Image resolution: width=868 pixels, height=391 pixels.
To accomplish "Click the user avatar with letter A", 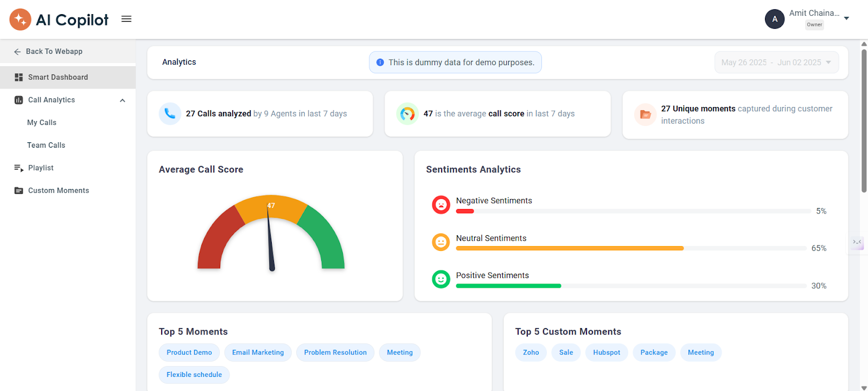I will (x=775, y=19).
